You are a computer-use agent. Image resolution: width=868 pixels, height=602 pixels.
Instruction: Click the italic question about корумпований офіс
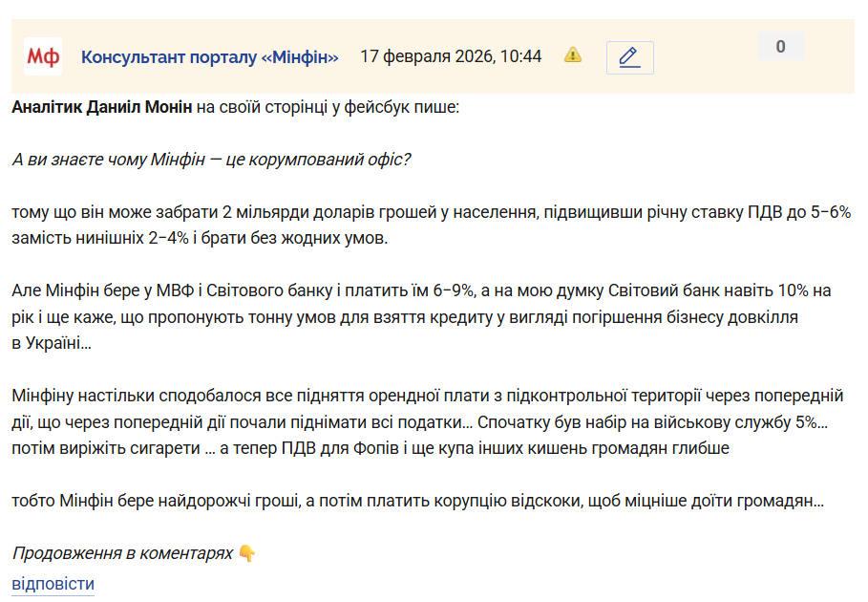tap(211, 159)
